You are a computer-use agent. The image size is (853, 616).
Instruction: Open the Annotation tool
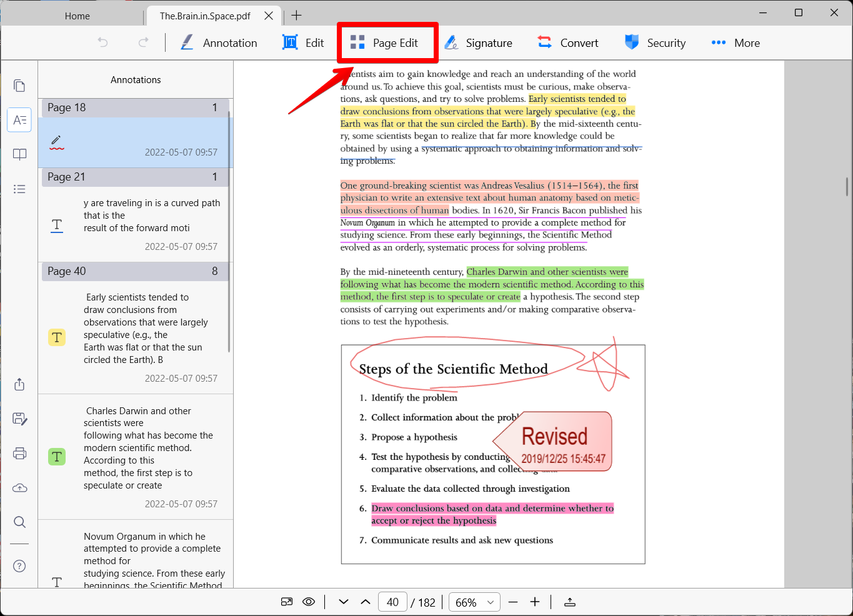pyautogui.click(x=219, y=42)
